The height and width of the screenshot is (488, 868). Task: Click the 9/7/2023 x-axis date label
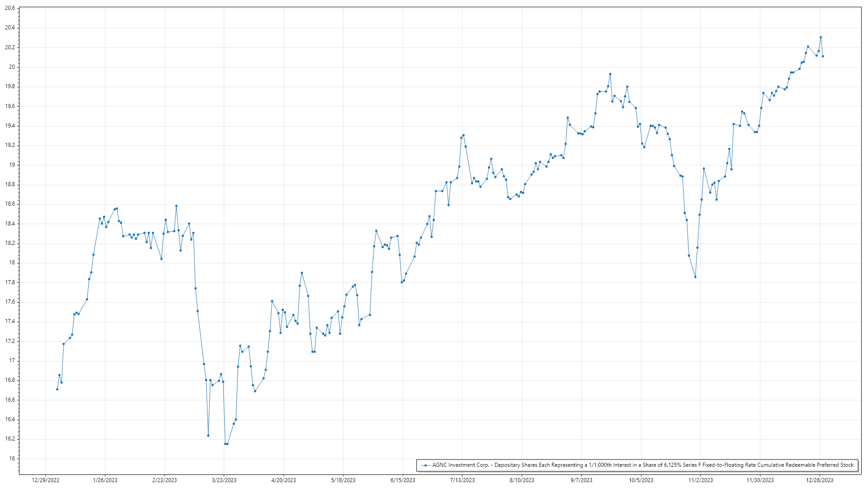pyautogui.click(x=581, y=480)
